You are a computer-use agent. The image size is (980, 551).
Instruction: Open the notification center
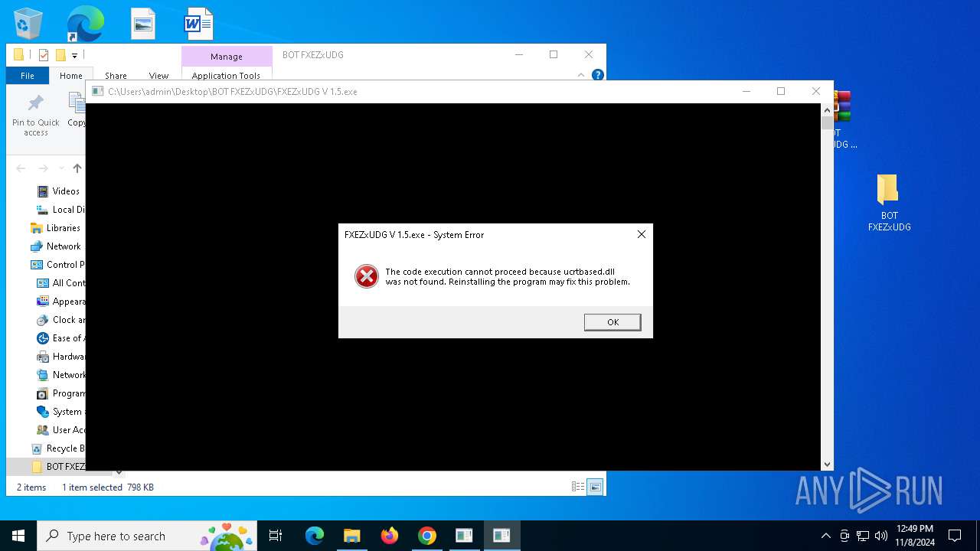pyautogui.click(x=955, y=536)
